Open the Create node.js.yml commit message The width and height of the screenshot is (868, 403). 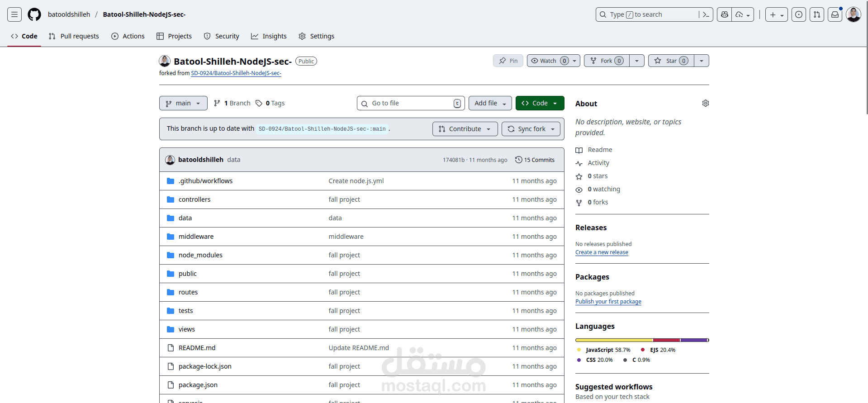[356, 181]
